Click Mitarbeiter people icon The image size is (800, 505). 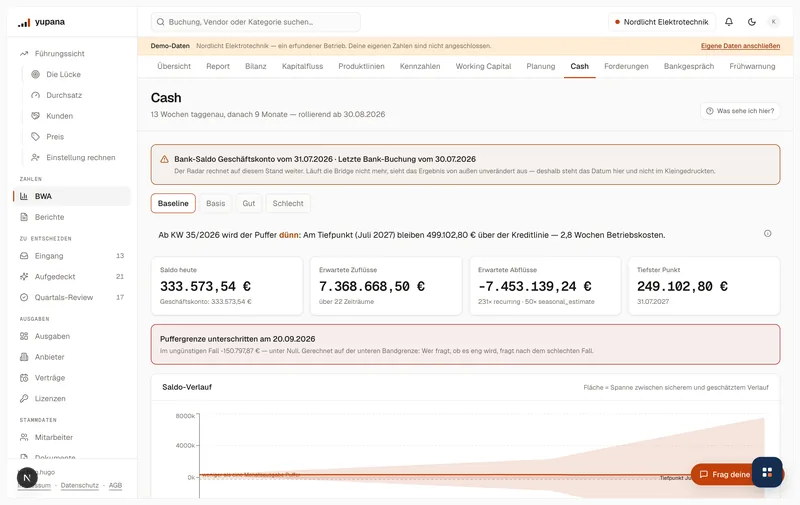click(x=23, y=437)
